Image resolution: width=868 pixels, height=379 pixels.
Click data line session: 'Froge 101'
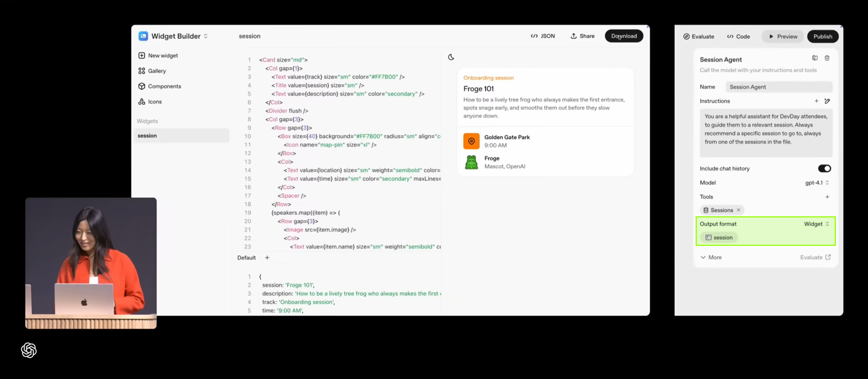tap(288, 285)
